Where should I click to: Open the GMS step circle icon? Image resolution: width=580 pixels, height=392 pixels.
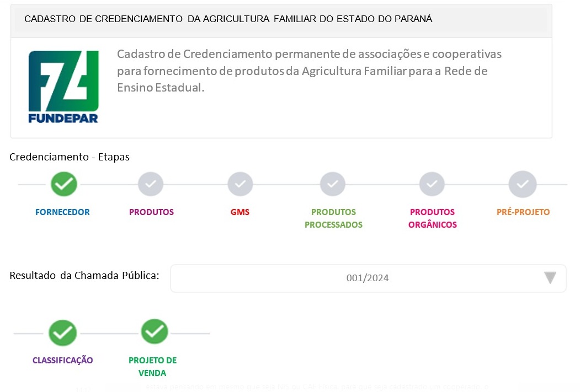240,184
